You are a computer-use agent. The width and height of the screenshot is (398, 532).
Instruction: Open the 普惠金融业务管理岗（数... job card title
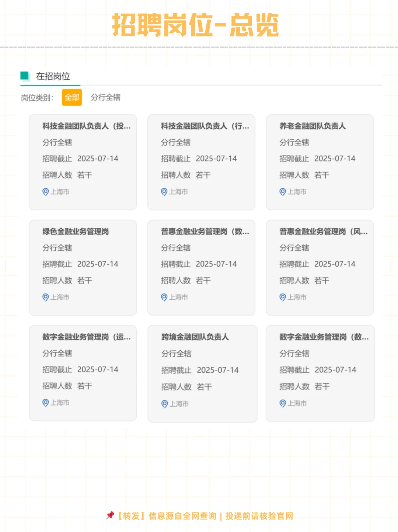(205, 232)
